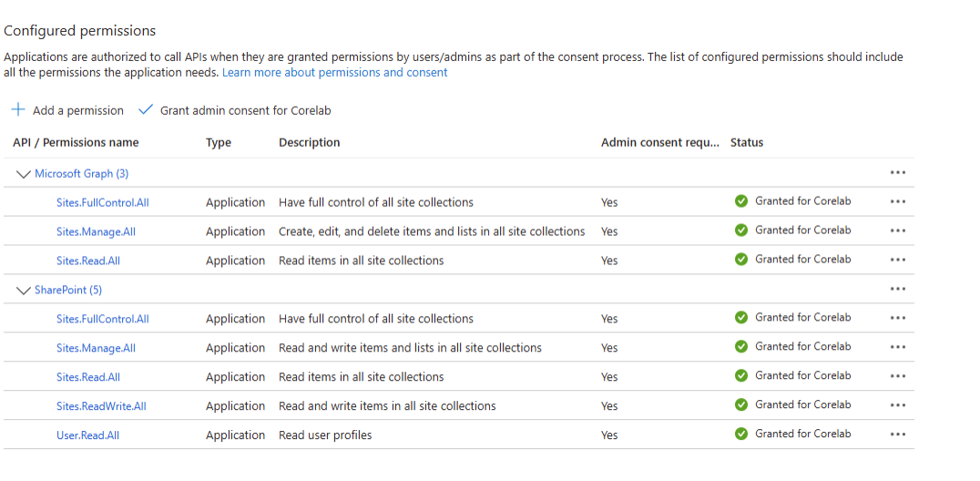This screenshot has height=481, width=980.
Task: Click Grant admin consent for Corelab
Action: point(245,110)
